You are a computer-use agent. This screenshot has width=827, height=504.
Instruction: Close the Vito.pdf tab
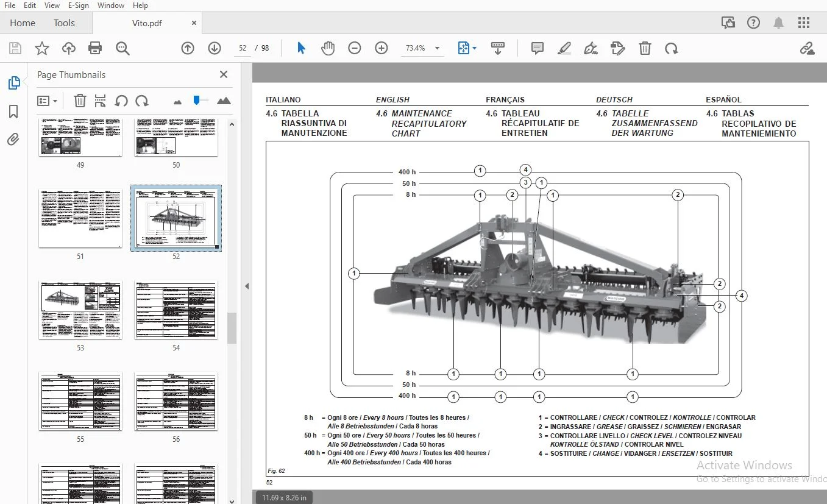(194, 23)
